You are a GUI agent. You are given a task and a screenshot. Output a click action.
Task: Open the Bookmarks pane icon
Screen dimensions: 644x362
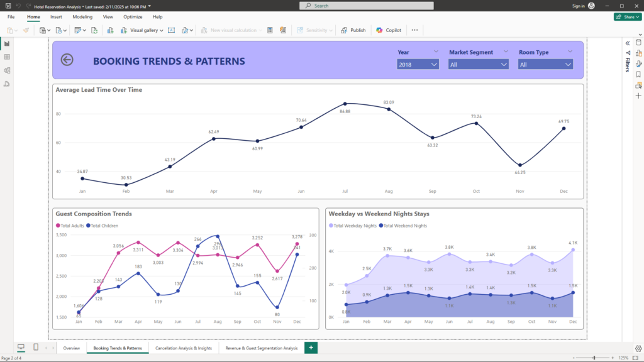coord(638,74)
